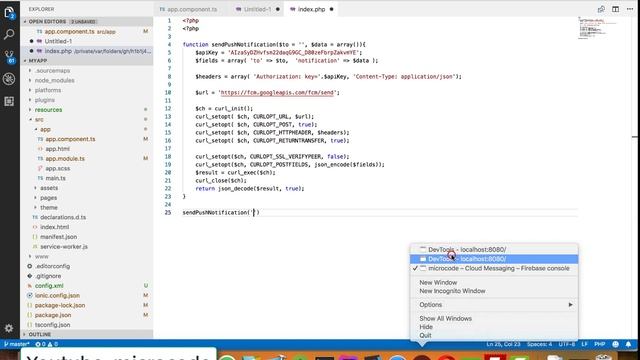Expand the resources folder

coord(48,110)
